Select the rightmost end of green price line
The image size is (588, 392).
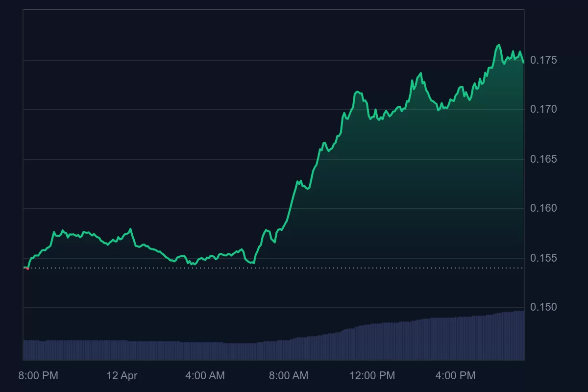[x=523, y=62]
